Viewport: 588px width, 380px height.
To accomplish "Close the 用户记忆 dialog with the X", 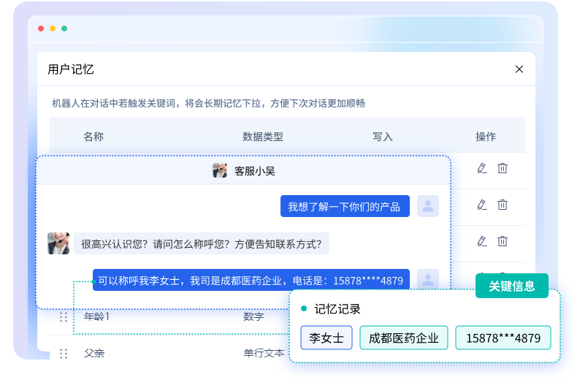I will click(x=519, y=69).
